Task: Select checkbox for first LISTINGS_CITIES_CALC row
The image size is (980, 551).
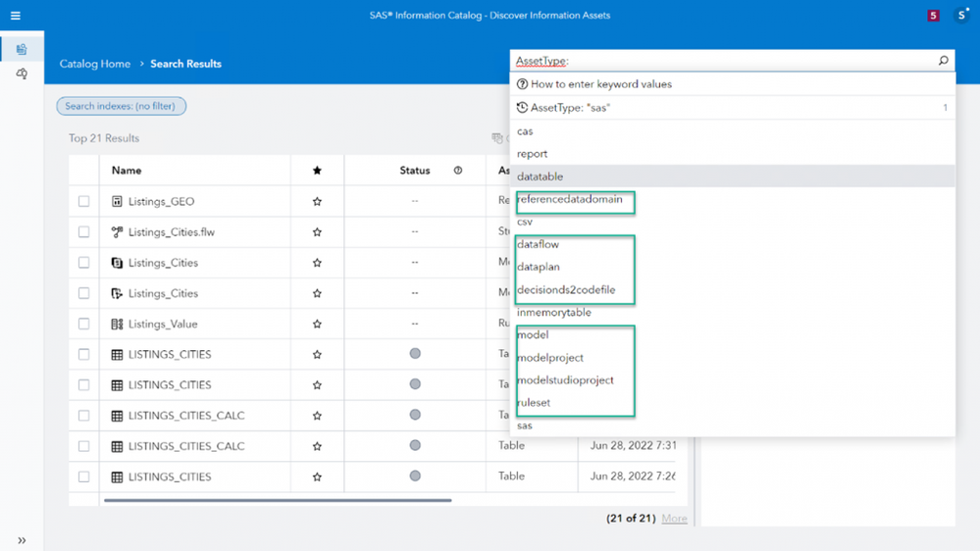Action: click(83, 416)
